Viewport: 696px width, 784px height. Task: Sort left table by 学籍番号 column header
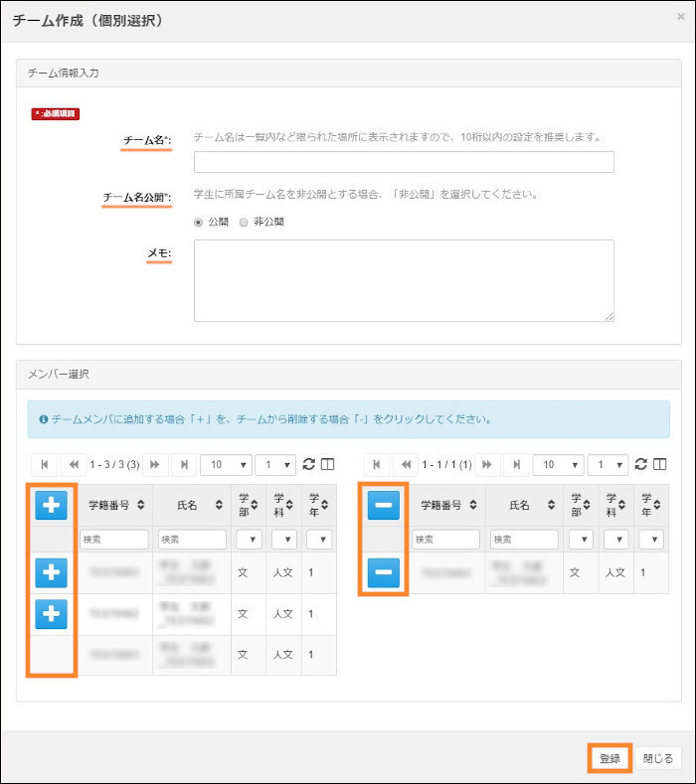pos(115,506)
